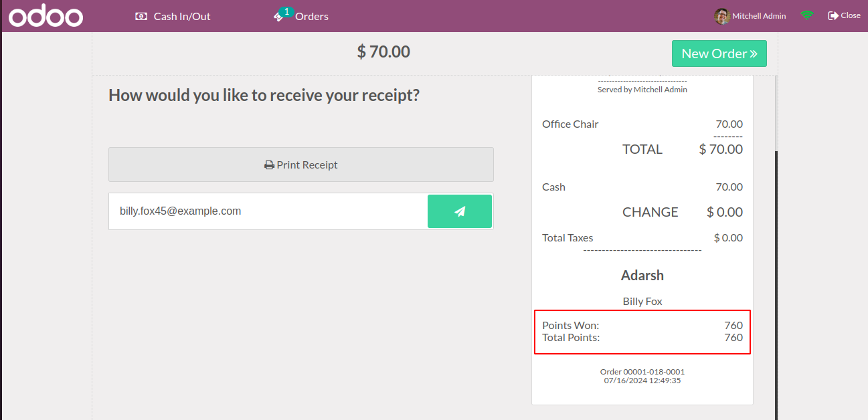Click the cash icon beside Cash In/Out
The width and height of the screenshot is (868, 420).
[141, 16]
